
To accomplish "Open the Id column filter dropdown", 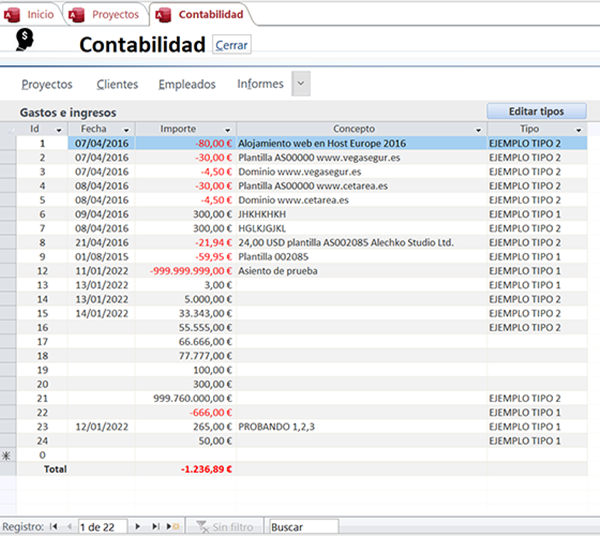I will click(x=59, y=130).
